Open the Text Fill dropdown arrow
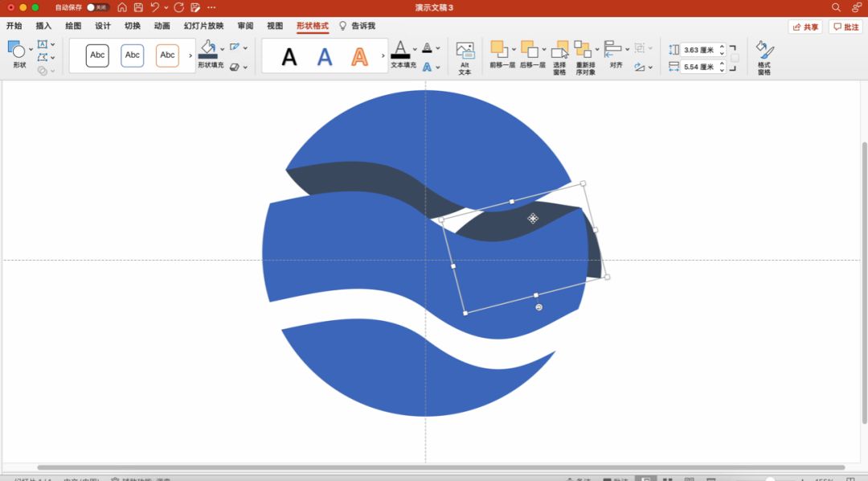Image resolution: width=868 pixels, height=481 pixels. 415,49
